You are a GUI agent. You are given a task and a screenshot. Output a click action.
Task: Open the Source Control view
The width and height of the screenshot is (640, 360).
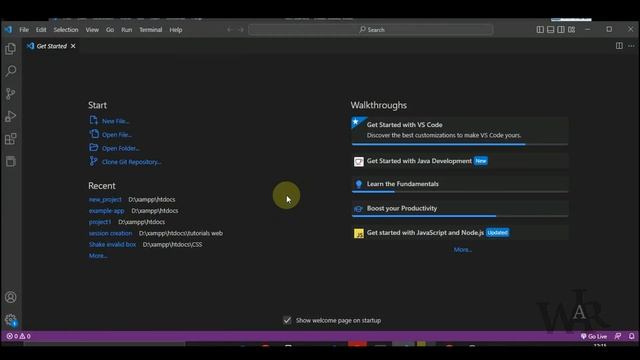click(x=11, y=94)
